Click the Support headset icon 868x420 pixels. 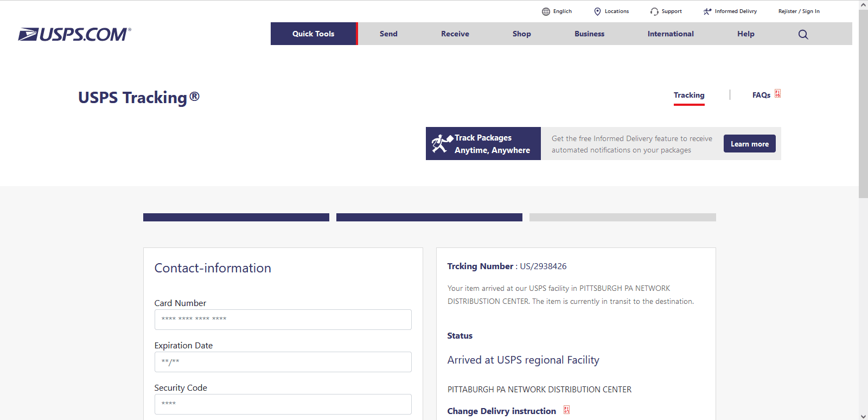click(654, 11)
